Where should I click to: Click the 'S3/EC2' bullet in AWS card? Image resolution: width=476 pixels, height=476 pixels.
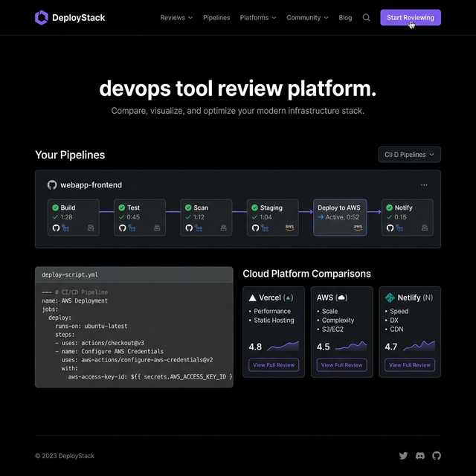click(x=332, y=329)
